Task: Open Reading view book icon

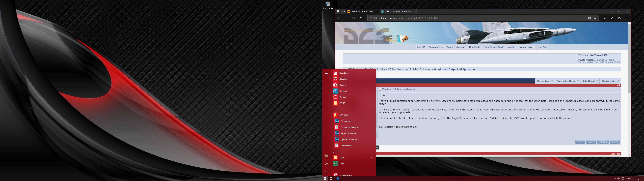Action: point(589,18)
